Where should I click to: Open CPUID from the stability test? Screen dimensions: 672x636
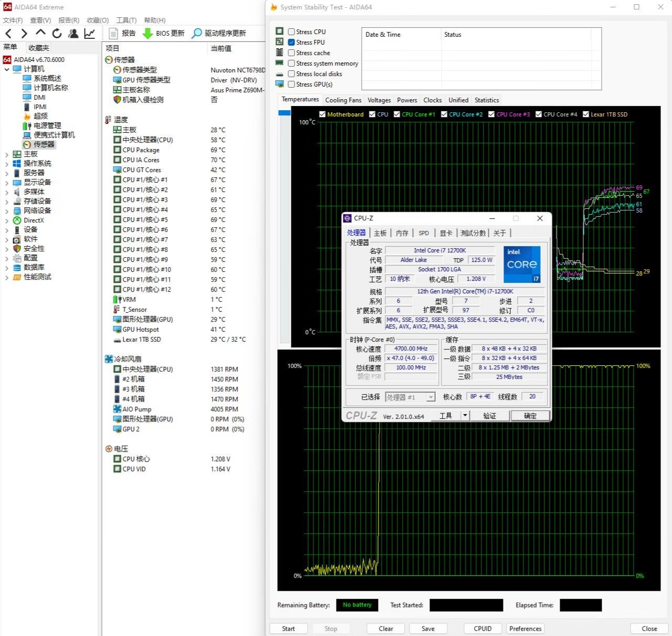click(x=482, y=629)
